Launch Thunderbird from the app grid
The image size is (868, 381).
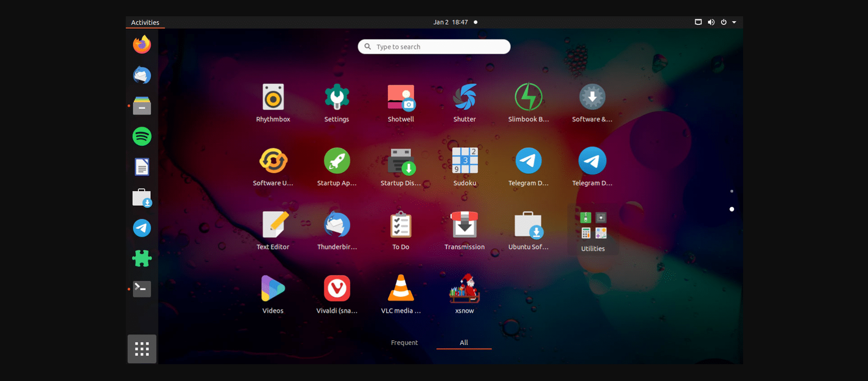(337, 230)
